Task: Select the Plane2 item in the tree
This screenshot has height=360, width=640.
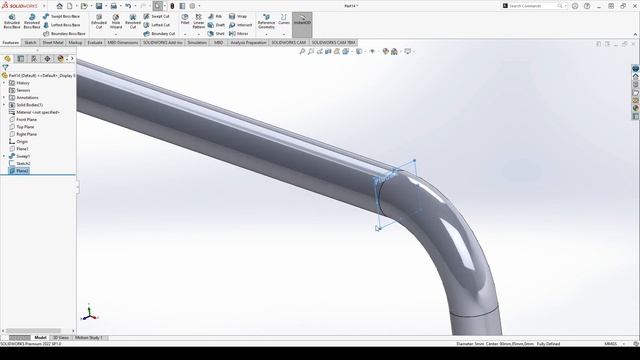Action: coord(19,171)
